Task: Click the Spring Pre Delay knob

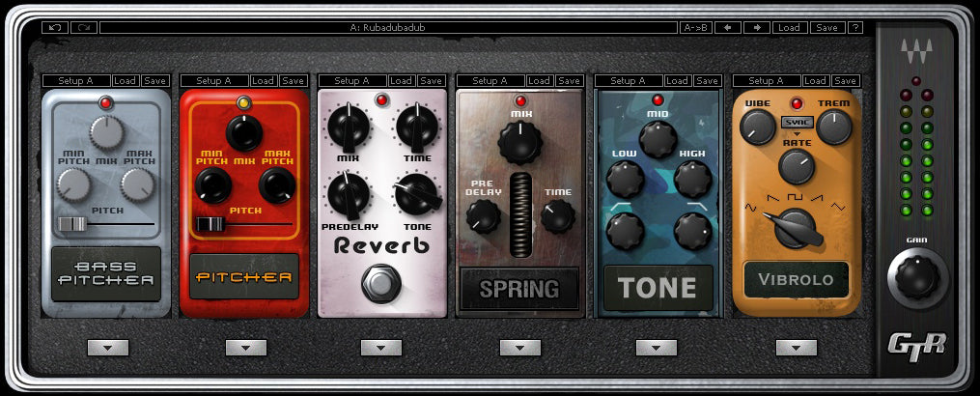Action: [483, 216]
